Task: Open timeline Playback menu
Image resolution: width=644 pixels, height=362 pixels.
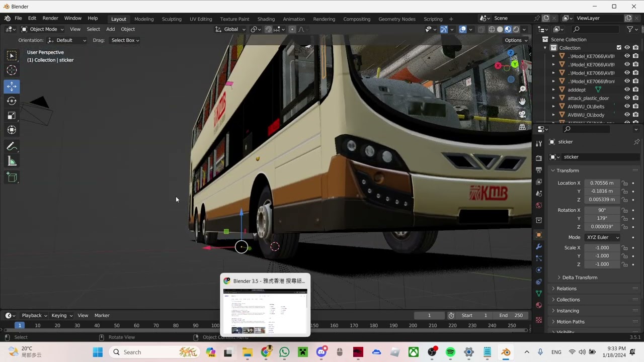Action: pyautogui.click(x=34, y=315)
